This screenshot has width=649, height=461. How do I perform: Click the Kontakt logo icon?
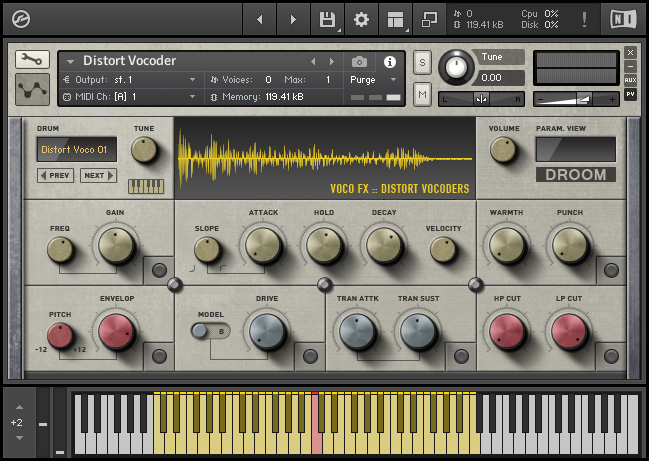point(21,19)
